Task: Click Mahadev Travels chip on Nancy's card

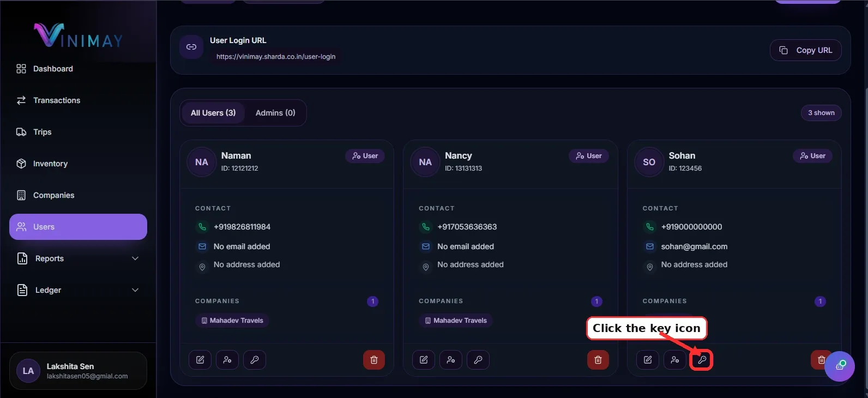Action: [x=456, y=321]
